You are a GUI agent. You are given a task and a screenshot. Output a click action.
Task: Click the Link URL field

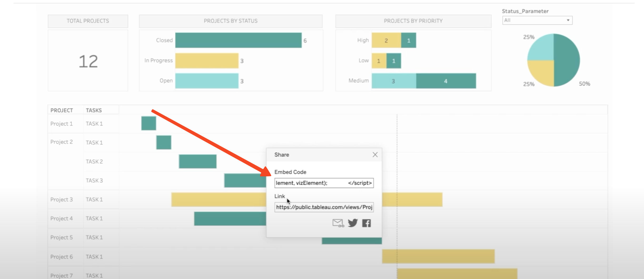tap(324, 207)
